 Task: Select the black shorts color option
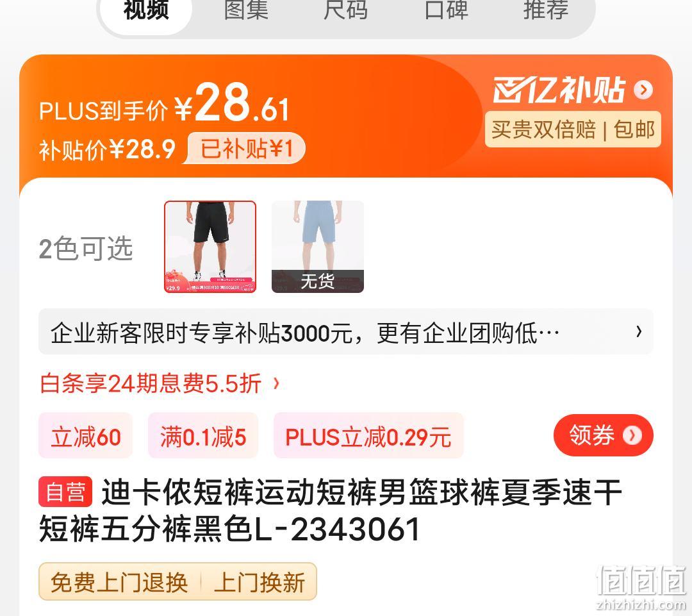[210, 247]
